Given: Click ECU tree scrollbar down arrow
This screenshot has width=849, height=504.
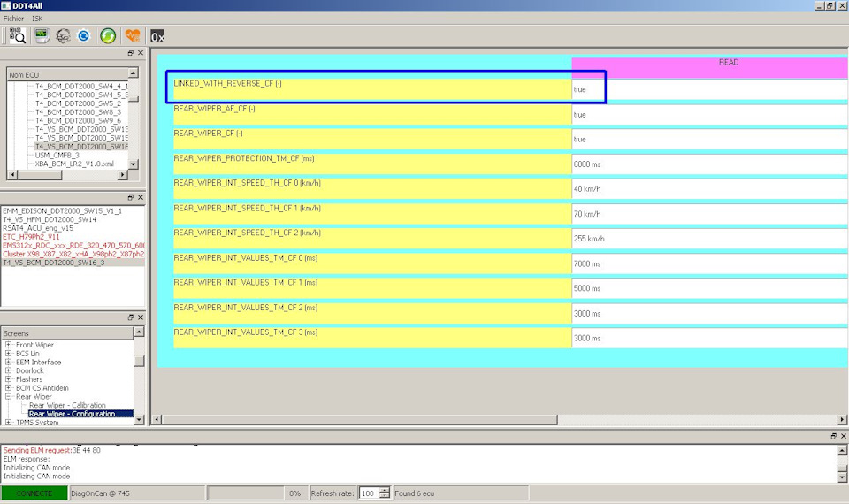Looking at the screenshot, I should [134, 164].
